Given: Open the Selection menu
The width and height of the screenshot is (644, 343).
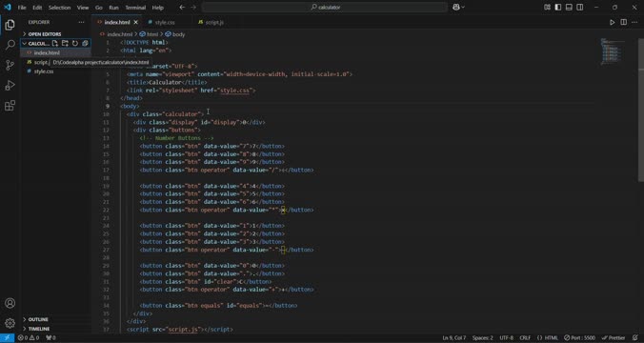Looking at the screenshot, I should (x=60, y=8).
